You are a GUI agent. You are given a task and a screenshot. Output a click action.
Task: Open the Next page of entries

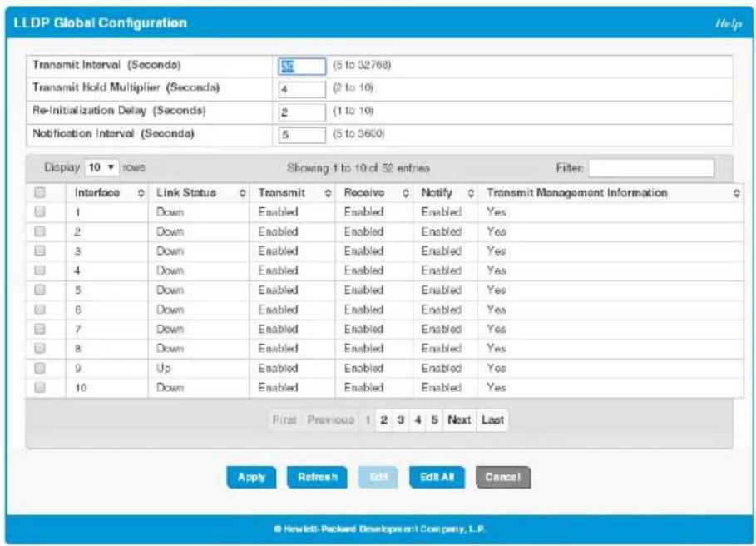pyautogui.click(x=459, y=420)
